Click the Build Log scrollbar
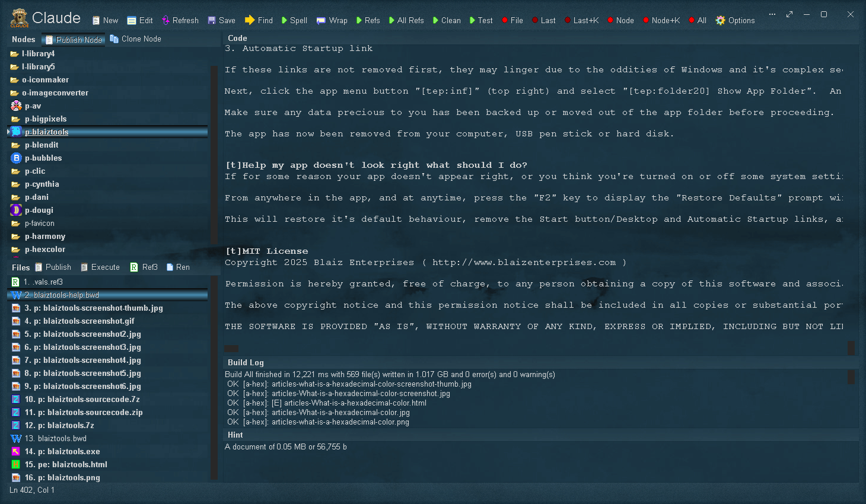Viewport: 866px width, 504px height. [x=851, y=377]
